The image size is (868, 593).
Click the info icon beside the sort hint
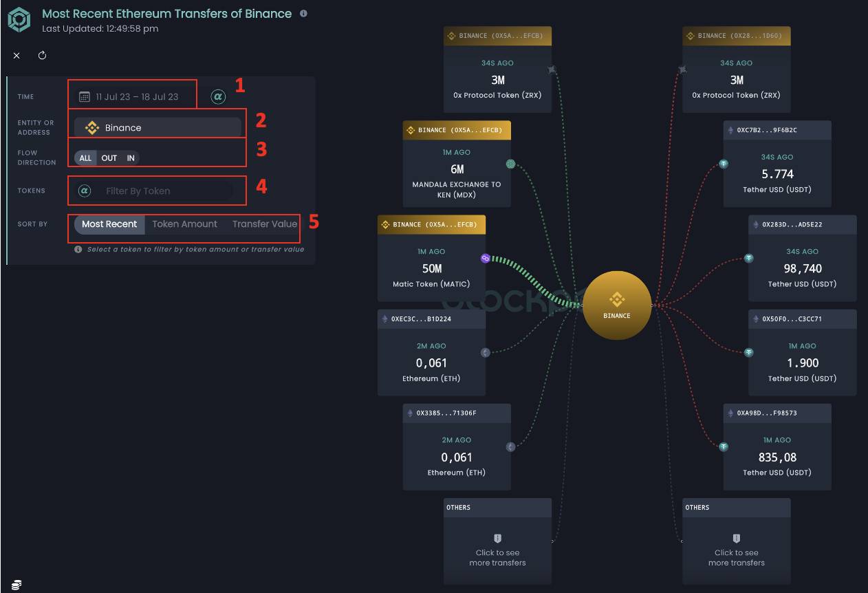78,250
